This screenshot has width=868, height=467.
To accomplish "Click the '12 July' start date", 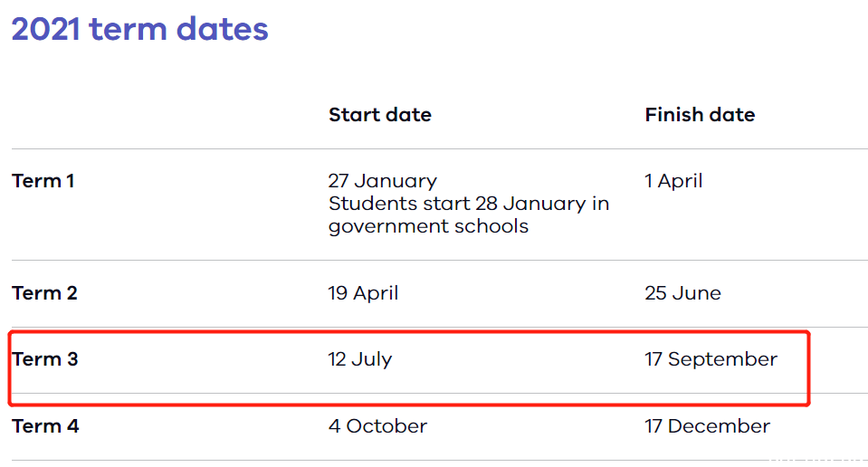I will (359, 359).
